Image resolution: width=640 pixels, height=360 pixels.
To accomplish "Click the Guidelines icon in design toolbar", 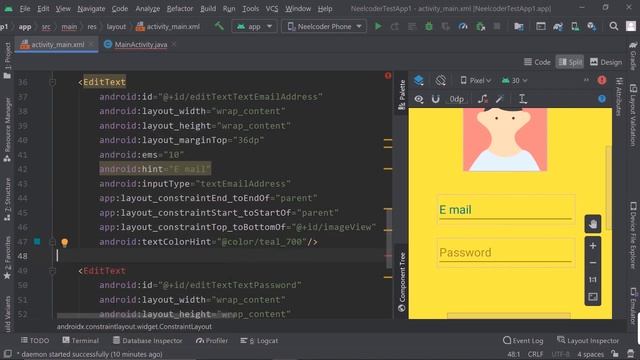I will click(522, 99).
